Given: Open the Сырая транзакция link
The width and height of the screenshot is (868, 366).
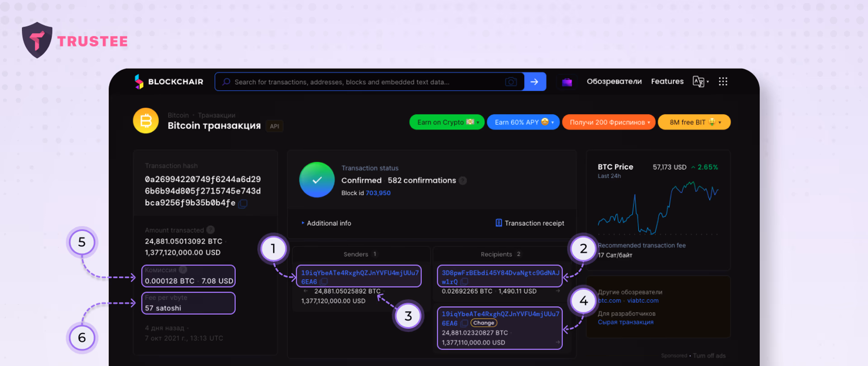Looking at the screenshot, I should (626, 322).
